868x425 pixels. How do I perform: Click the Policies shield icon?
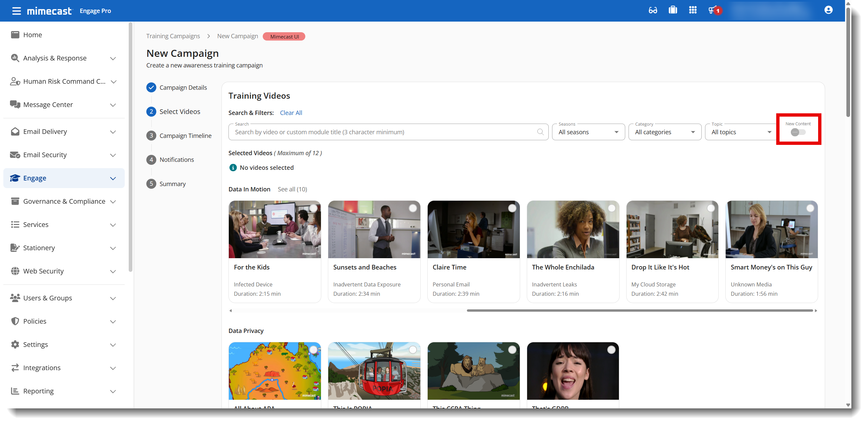click(x=15, y=321)
